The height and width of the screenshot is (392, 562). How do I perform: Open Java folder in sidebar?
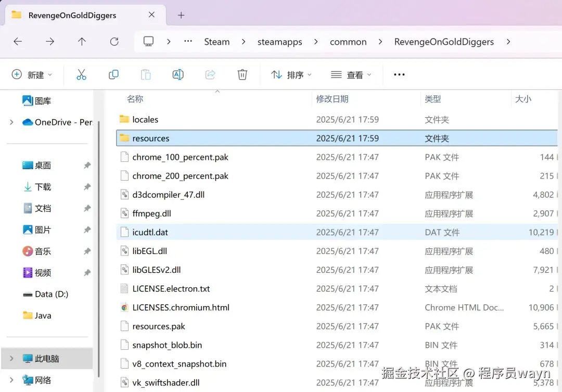[x=37, y=315]
